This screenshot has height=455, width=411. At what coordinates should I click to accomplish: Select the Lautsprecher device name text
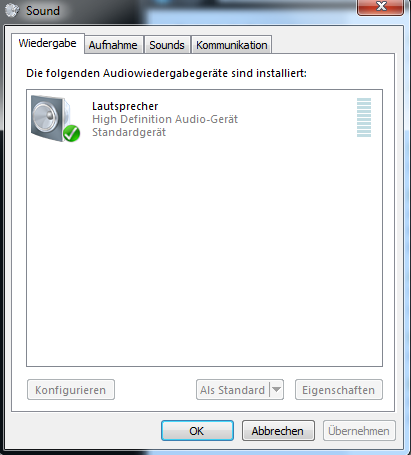click(125, 106)
